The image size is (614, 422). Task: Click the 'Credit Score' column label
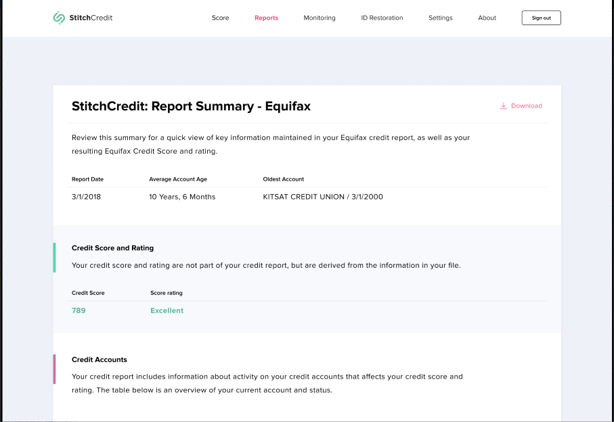click(88, 292)
